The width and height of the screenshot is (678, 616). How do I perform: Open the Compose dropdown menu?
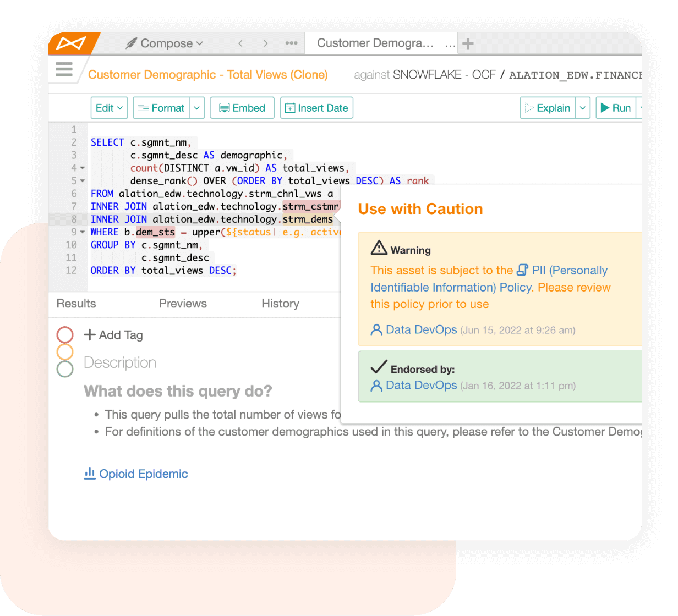click(x=199, y=43)
